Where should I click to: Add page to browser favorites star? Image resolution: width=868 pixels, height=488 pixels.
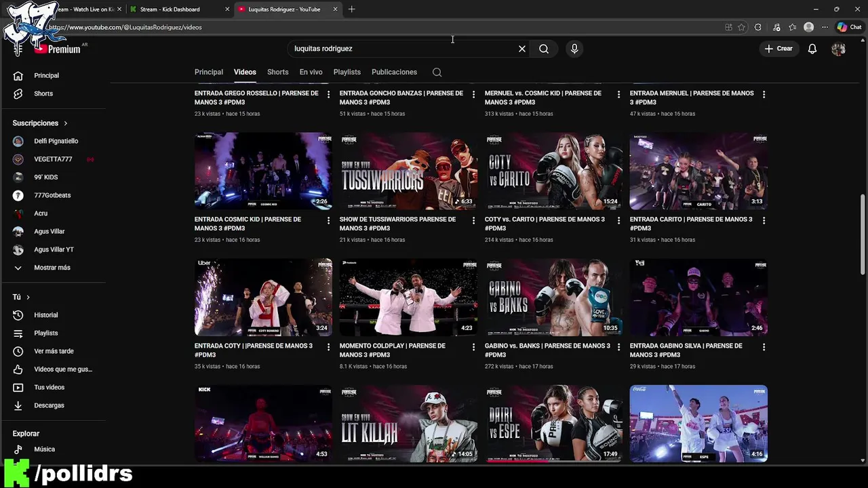(x=741, y=27)
